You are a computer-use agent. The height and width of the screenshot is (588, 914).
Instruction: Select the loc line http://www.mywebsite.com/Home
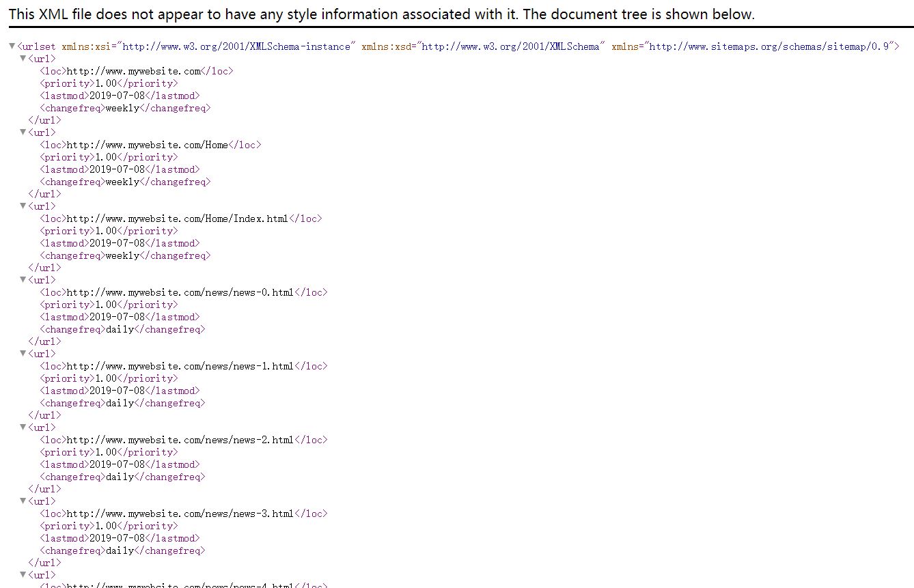tap(150, 145)
